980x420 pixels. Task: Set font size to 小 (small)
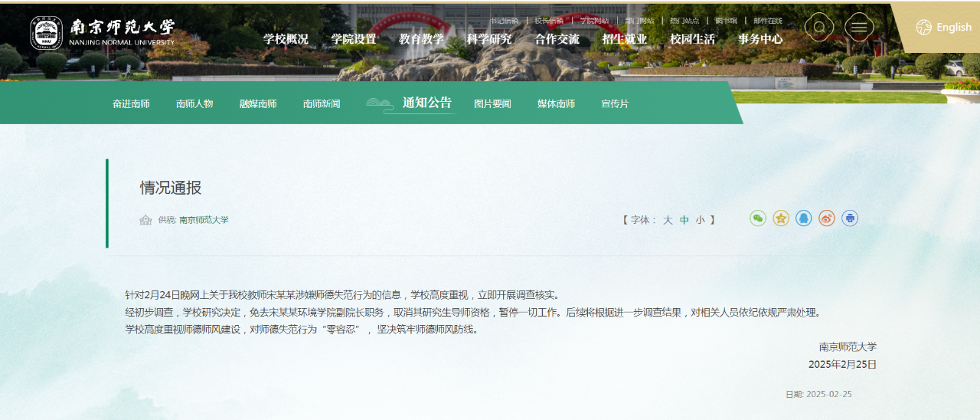(x=701, y=220)
